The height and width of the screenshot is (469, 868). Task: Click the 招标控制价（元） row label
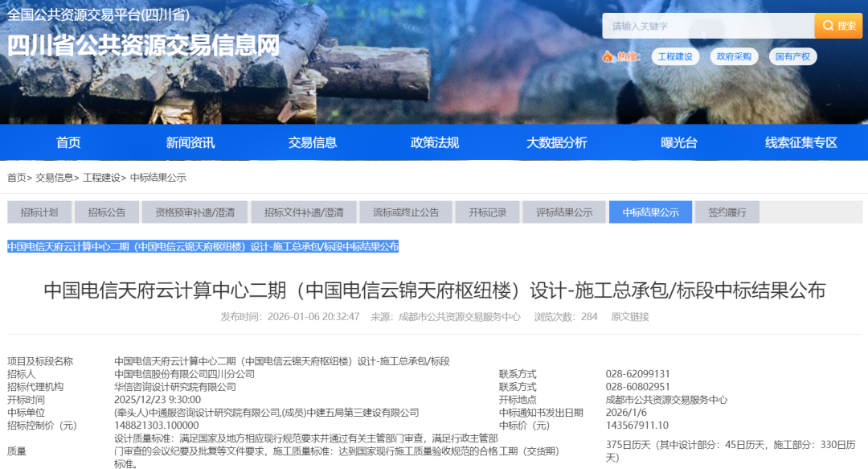click(42, 426)
